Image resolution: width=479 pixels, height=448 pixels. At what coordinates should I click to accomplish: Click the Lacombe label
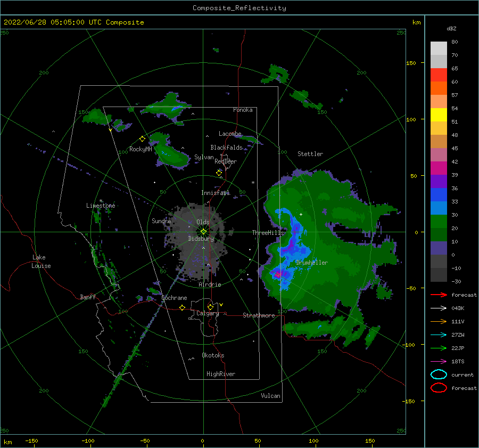230,134
